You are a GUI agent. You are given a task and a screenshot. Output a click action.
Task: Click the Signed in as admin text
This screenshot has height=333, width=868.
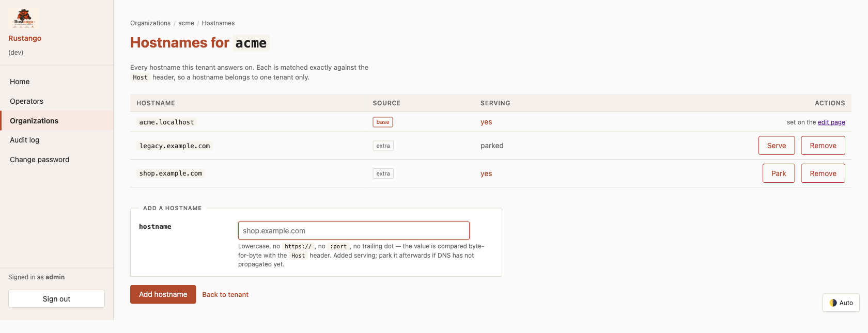36,277
